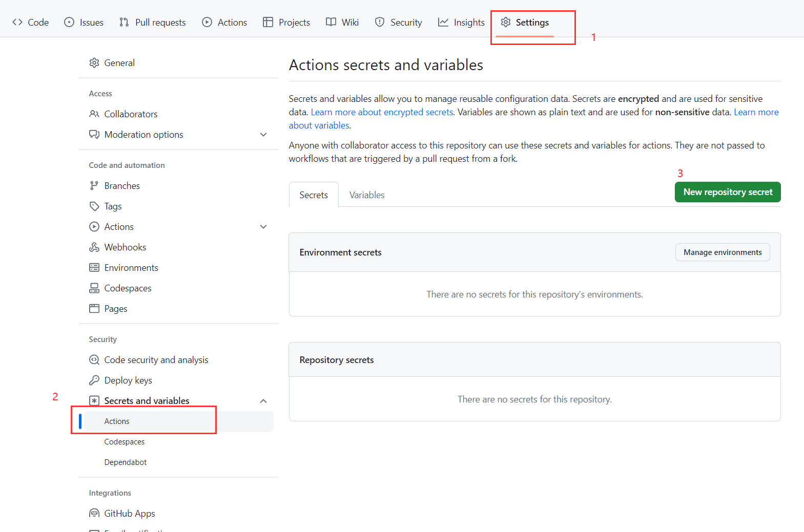This screenshot has width=804, height=532.
Task: Open the Insights tab
Action: tap(461, 22)
